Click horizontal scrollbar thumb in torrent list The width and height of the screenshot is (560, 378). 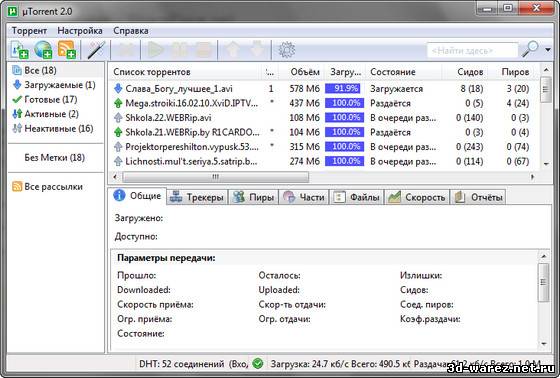(x=215, y=176)
